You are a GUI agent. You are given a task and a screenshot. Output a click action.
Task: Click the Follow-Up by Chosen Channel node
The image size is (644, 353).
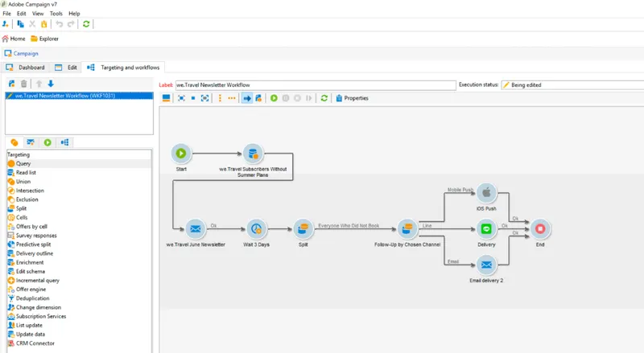click(407, 228)
